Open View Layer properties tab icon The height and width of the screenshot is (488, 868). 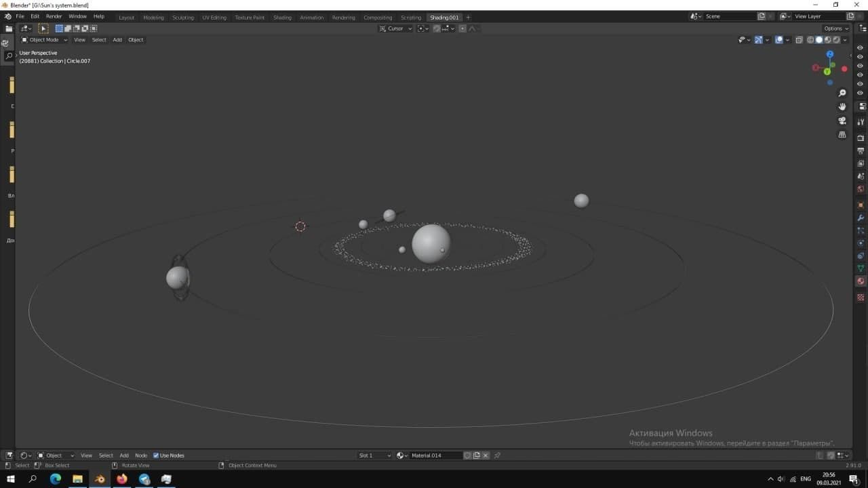pos(861,163)
